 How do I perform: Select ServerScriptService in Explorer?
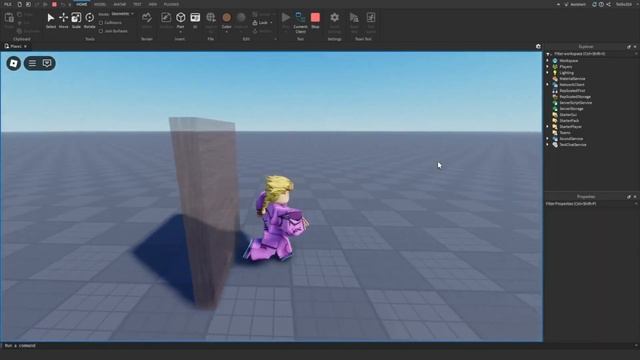(576, 102)
